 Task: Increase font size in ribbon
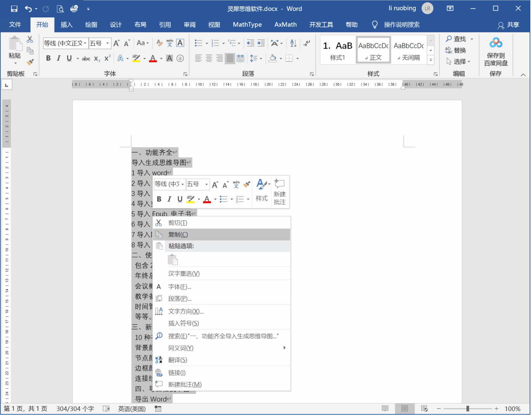coord(116,43)
